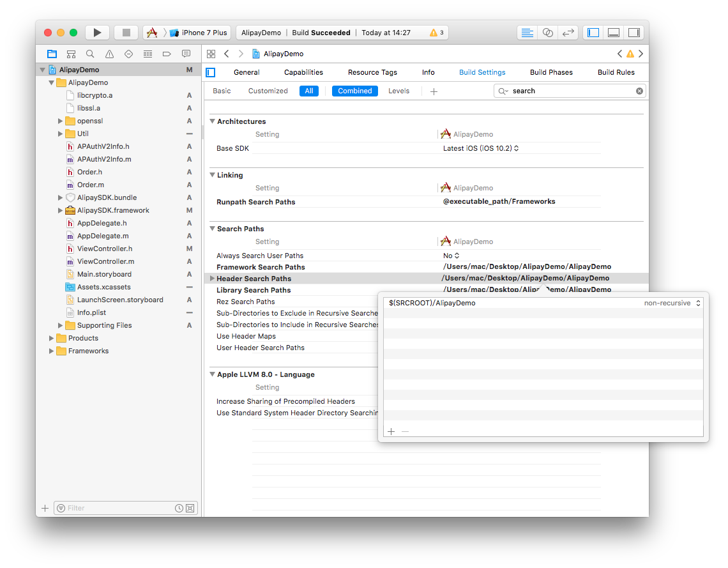Screen dimensions: 728x568
Task: Jump to previous issue arrow
Action: click(620, 54)
